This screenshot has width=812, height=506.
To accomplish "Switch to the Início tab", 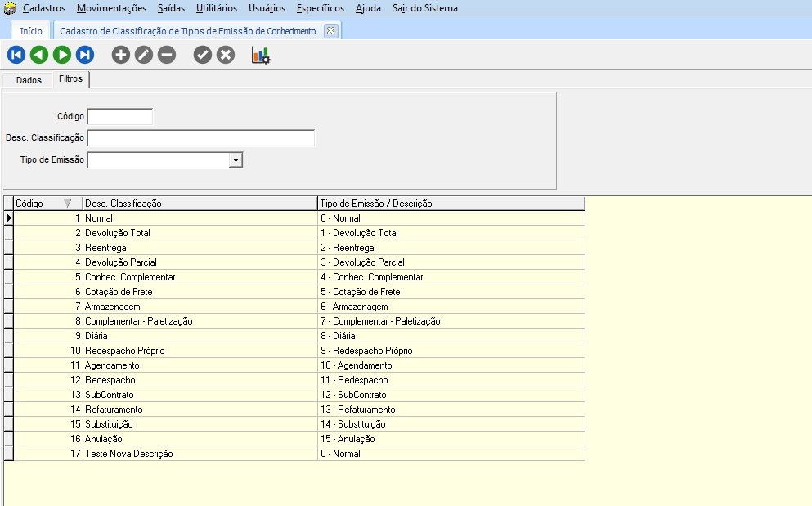I will (31, 30).
